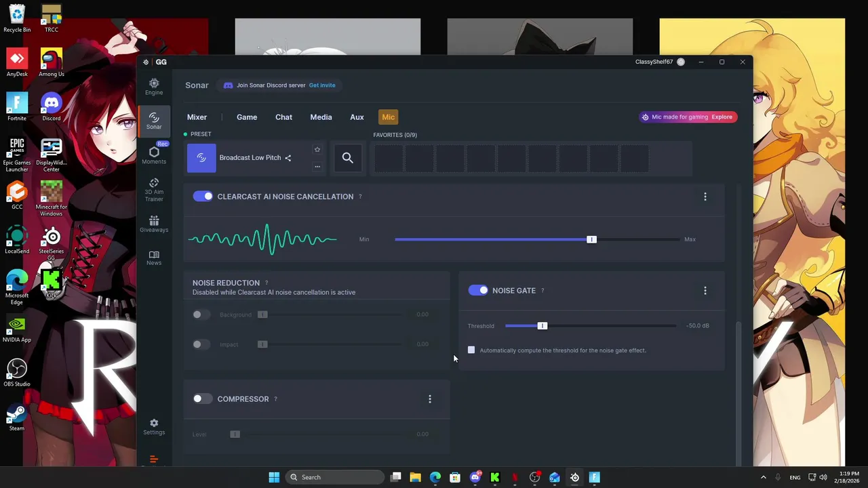
Task: Show hidden icons in the system tray
Action: [x=764, y=477]
